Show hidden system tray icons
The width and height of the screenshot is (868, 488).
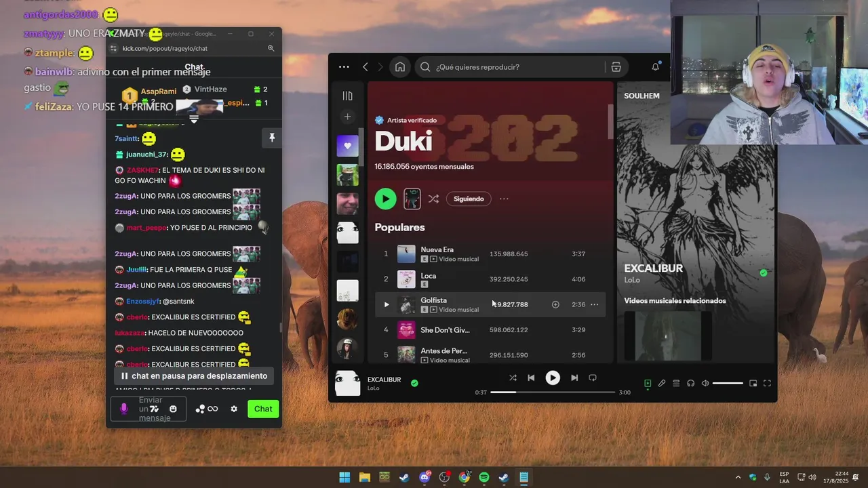pyautogui.click(x=738, y=477)
